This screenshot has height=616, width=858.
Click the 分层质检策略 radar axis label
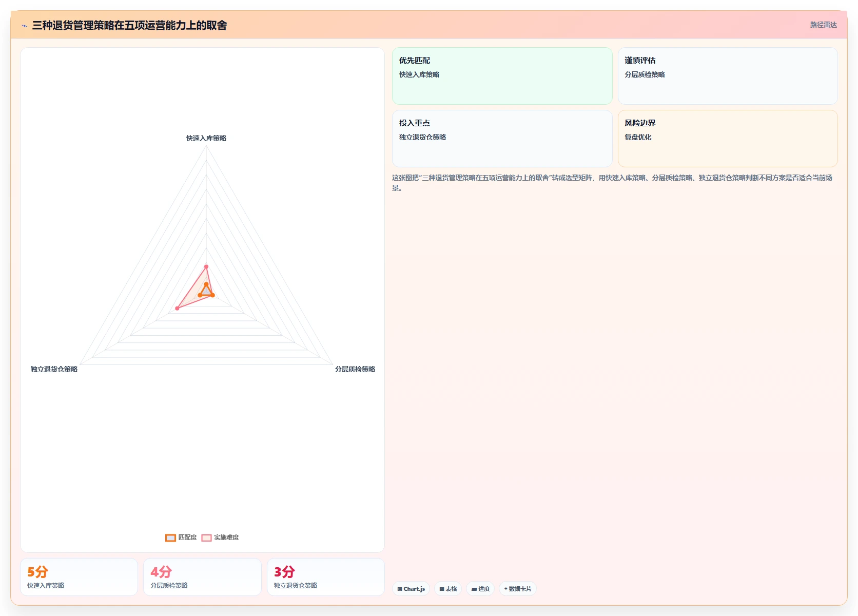(x=355, y=369)
